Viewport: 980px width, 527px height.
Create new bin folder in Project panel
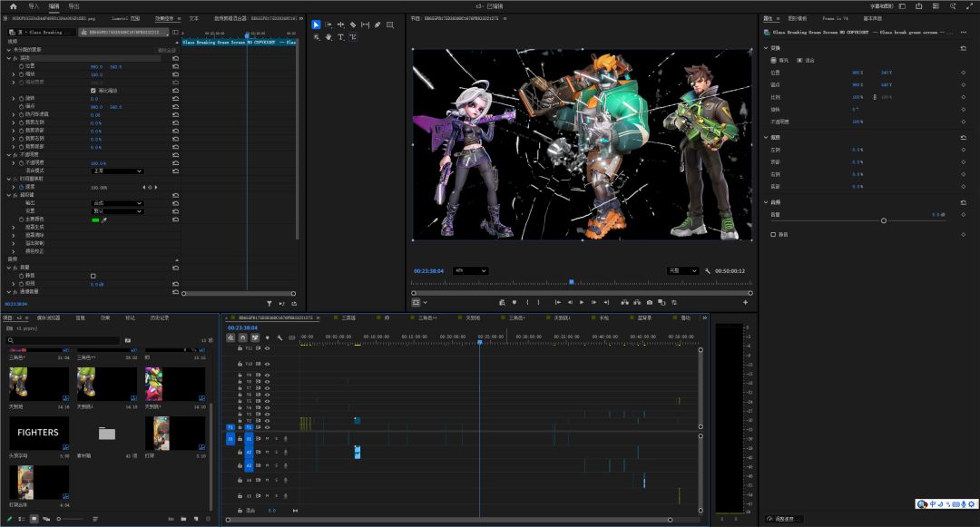pos(183,519)
